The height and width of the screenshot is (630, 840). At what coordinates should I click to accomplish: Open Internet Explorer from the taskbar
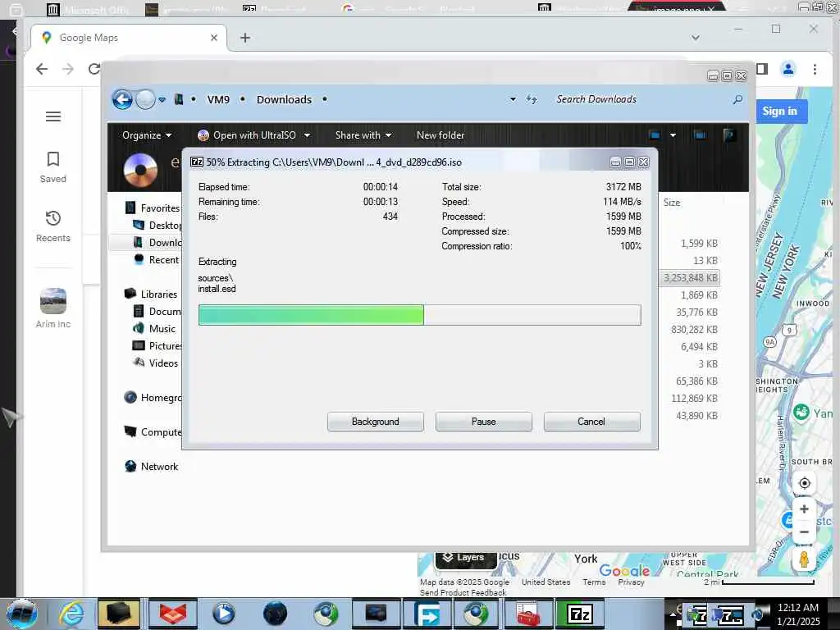click(x=71, y=614)
